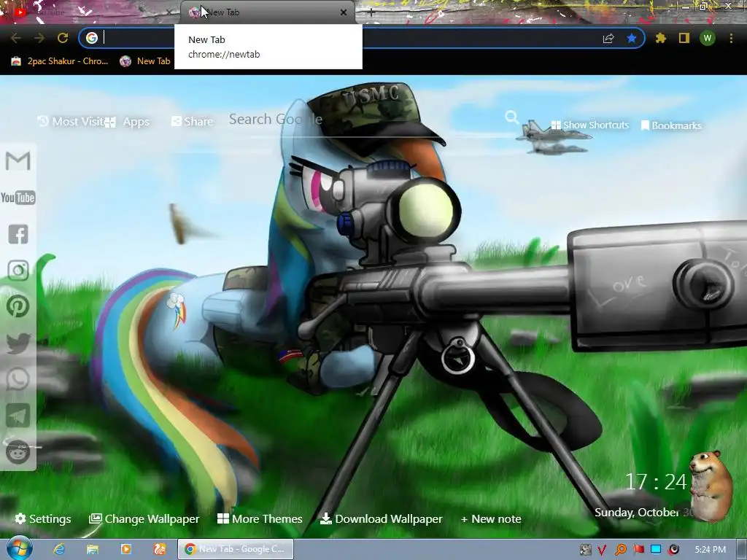Open the Apps menu
The image size is (747, 560).
[127, 122]
